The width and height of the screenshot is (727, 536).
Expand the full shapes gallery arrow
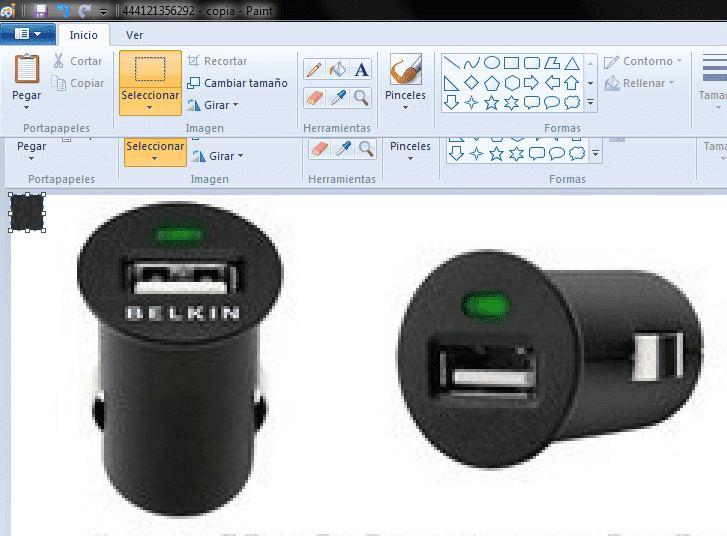(590, 102)
